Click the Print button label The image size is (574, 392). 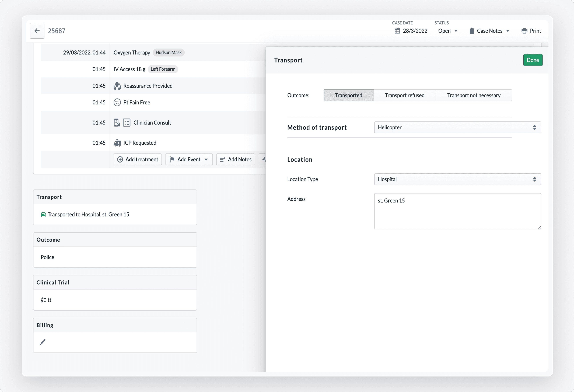pos(535,31)
